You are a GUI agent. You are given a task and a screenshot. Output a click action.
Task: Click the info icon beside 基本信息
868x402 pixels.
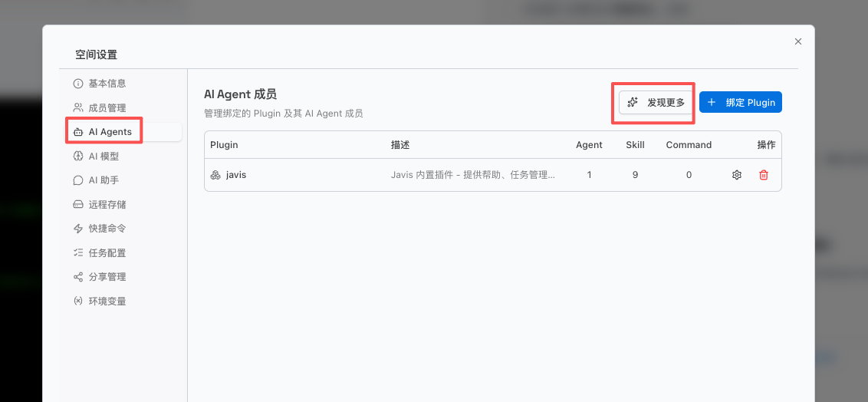(x=77, y=84)
